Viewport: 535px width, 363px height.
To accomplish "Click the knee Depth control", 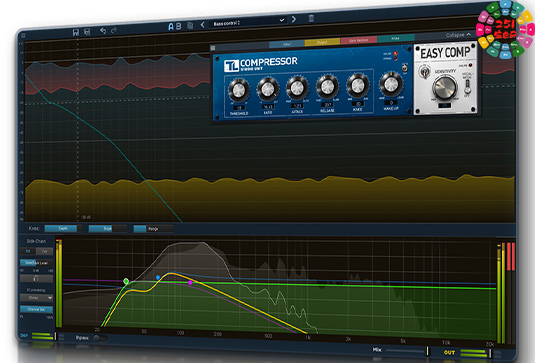I will [63, 228].
